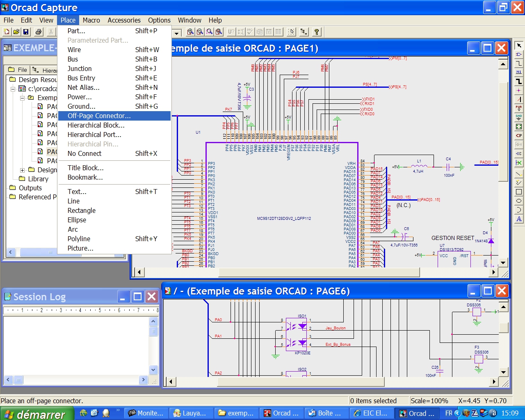525x420 pixels.
Task: Select the GND ground symbol tool
Action: [x=519, y=117]
